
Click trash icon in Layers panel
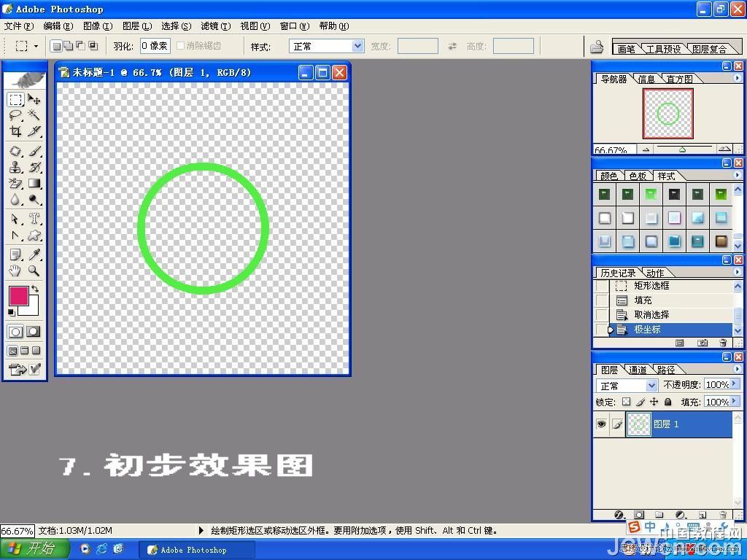click(723, 515)
